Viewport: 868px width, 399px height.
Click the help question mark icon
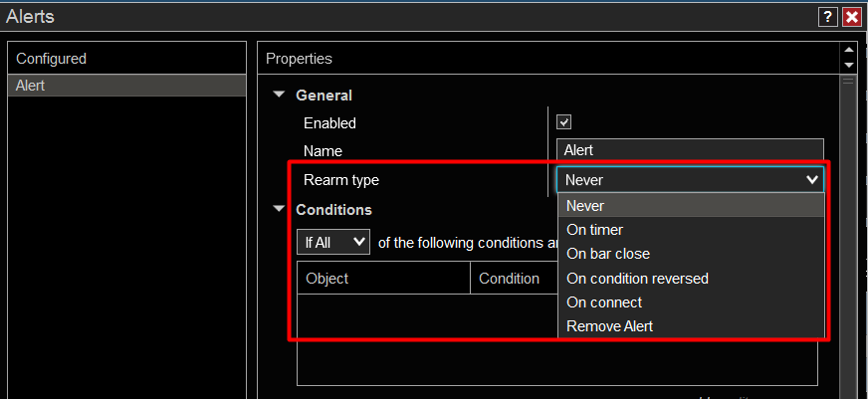coord(827,17)
